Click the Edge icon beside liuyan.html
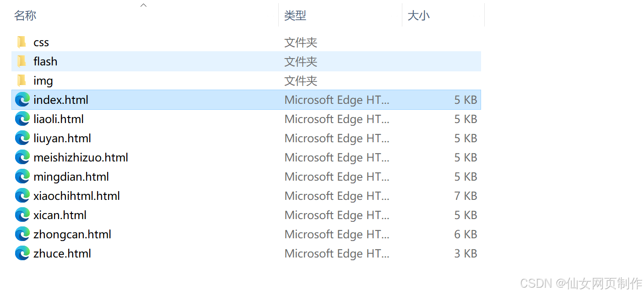This screenshot has height=295, width=644. coord(22,138)
